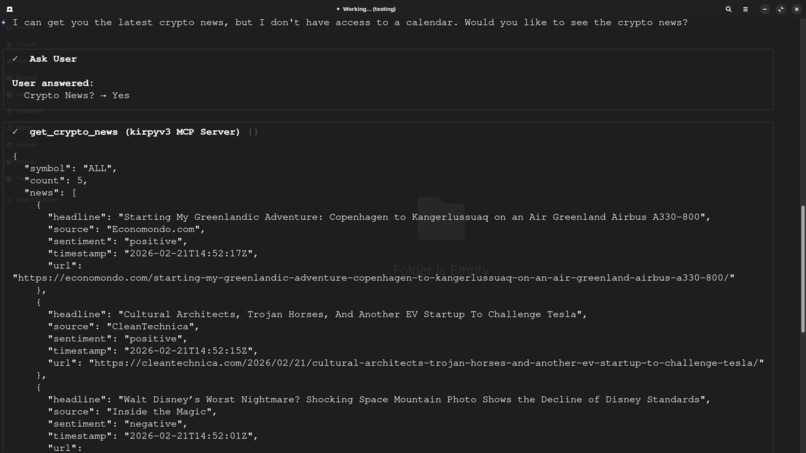This screenshot has width=806, height=453.
Task: Click the '"news": [' line
Action: (x=50, y=193)
